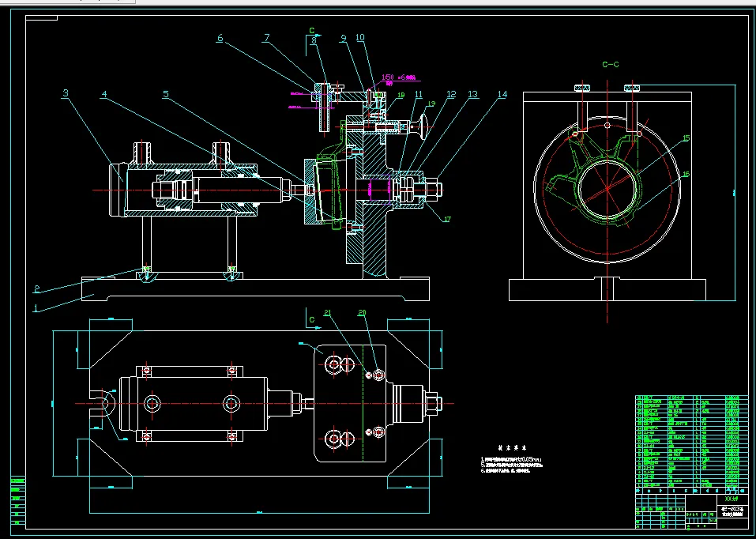Select part balloon number 14
The height and width of the screenshot is (539, 756).
pyautogui.click(x=502, y=94)
